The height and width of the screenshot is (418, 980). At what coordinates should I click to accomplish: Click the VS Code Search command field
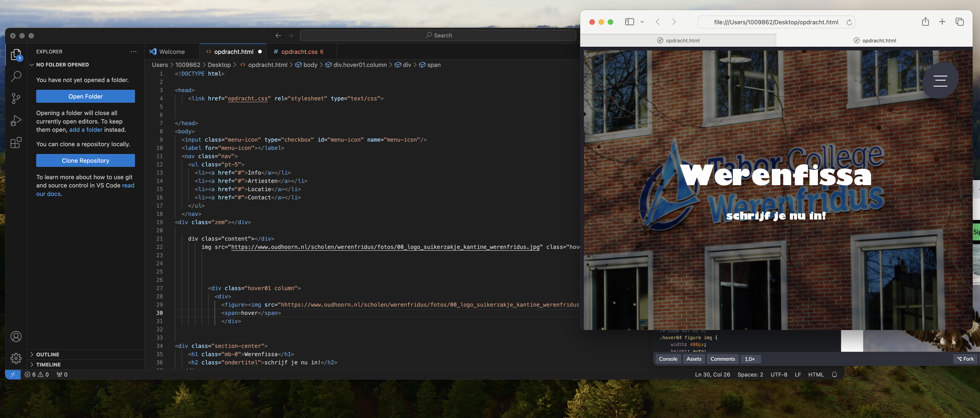(438, 35)
